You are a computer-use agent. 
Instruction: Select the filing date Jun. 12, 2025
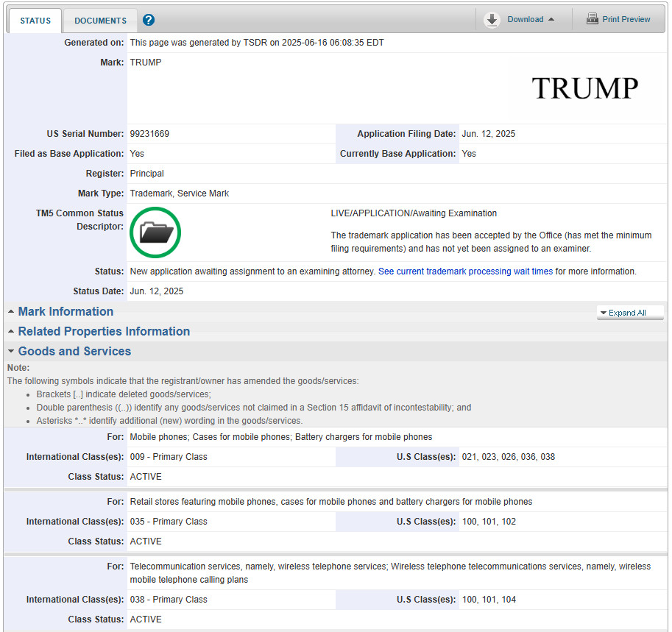tap(489, 134)
